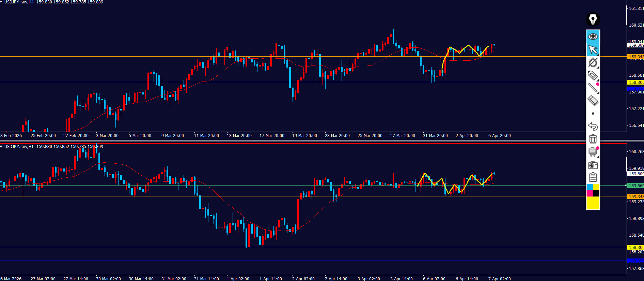Toggle the eye visibility of drawings

[x=593, y=36]
